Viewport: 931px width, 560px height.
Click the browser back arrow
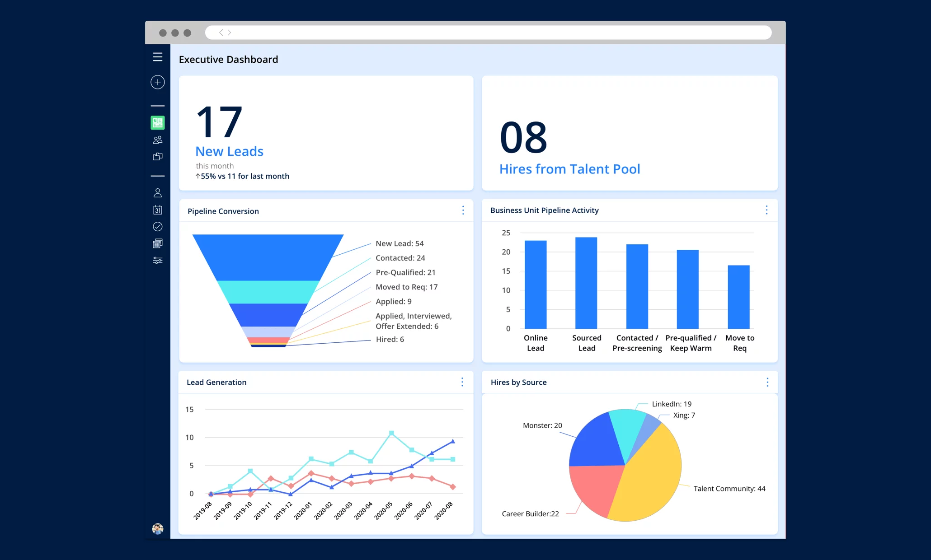(x=221, y=32)
